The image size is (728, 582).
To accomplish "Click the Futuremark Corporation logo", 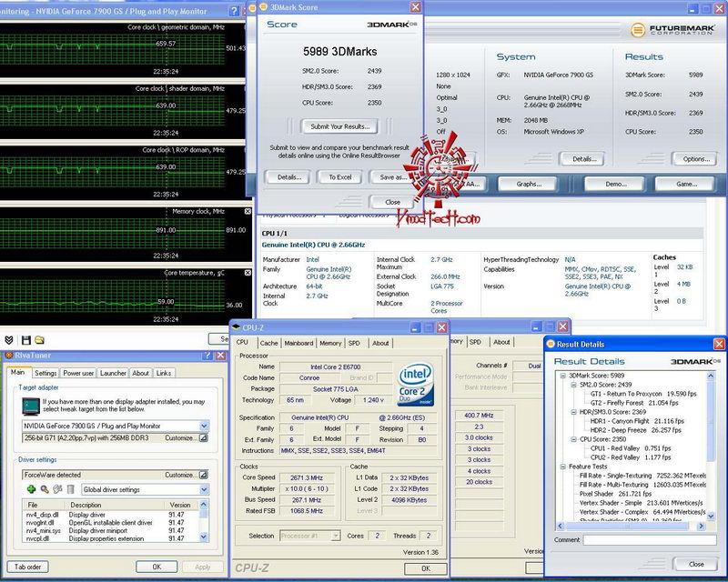I will coord(672,30).
